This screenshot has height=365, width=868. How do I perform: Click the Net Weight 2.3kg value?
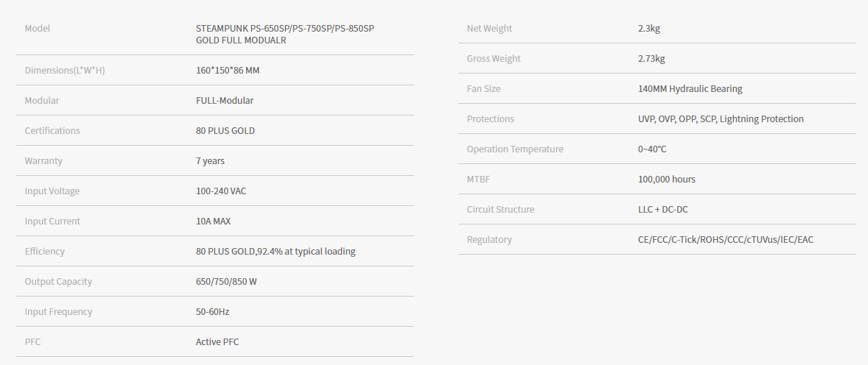[649, 29]
